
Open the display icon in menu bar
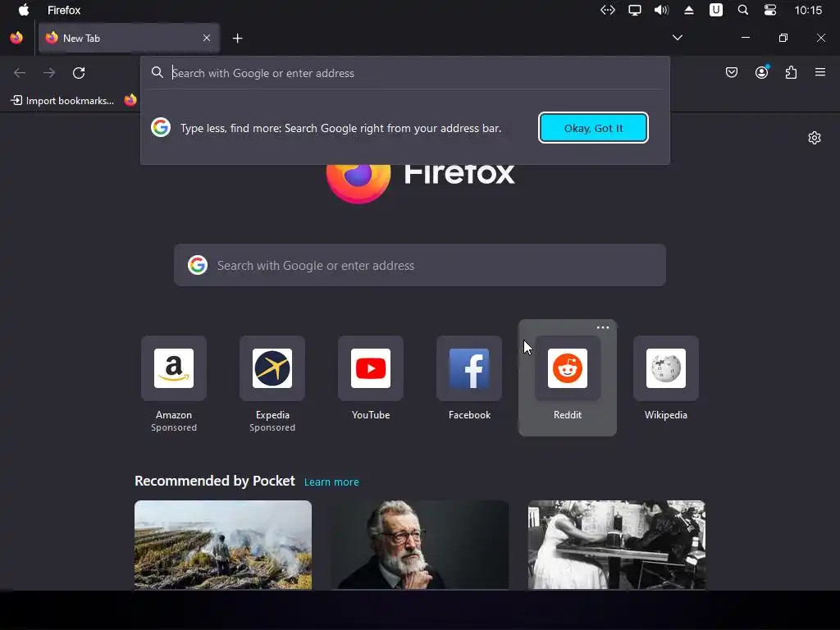tap(635, 10)
